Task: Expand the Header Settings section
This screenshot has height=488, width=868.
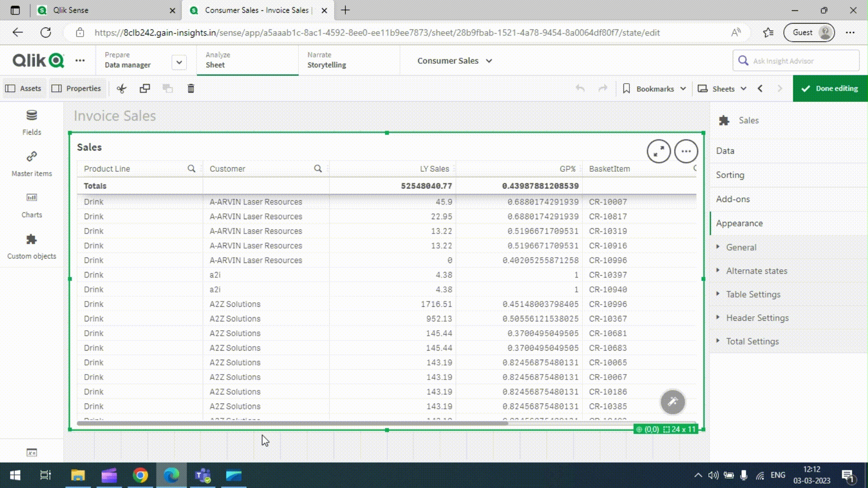Action: pos(789,318)
